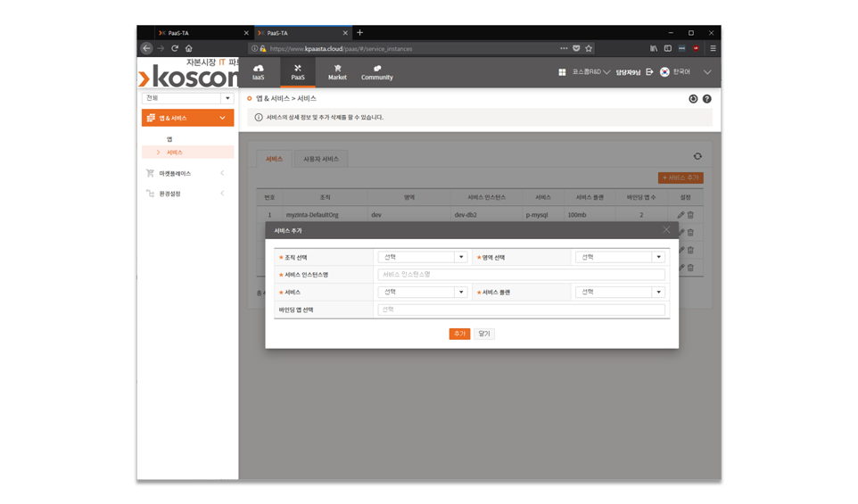Click the 마켓플레이스 cart icon in sidebar
Image resolution: width=858 pixels, height=504 pixels.
(x=150, y=173)
